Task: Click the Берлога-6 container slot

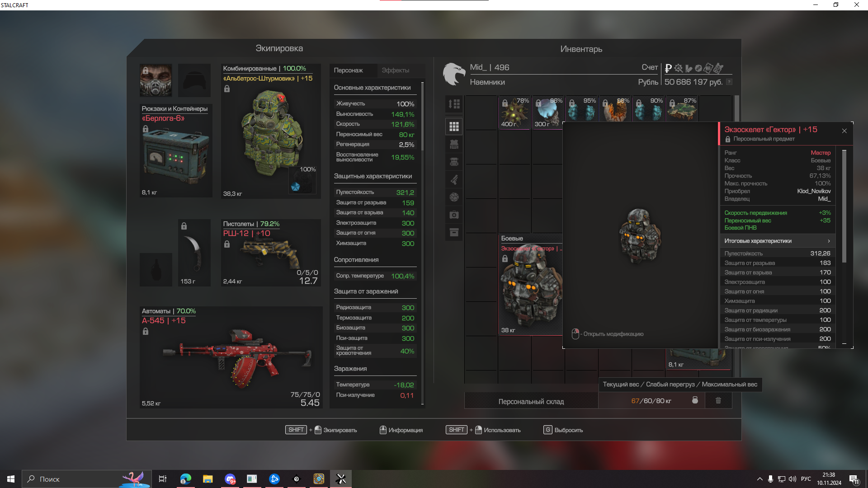Action: pos(176,150)
